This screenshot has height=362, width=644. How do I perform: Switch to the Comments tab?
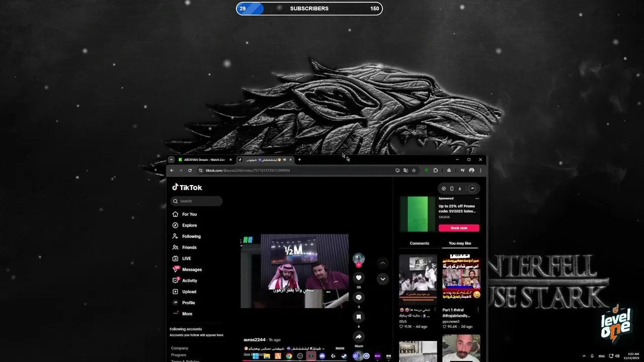(419, 243)
